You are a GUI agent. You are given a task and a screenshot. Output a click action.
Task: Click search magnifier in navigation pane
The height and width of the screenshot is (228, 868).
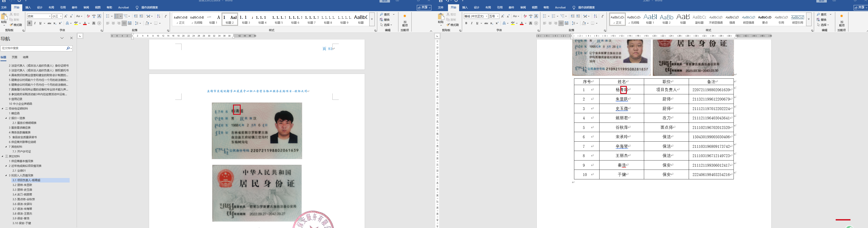point(68,48)
